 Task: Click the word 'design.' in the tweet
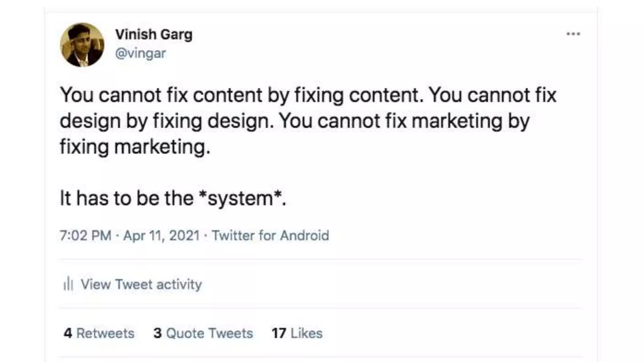tap(241, 121)
